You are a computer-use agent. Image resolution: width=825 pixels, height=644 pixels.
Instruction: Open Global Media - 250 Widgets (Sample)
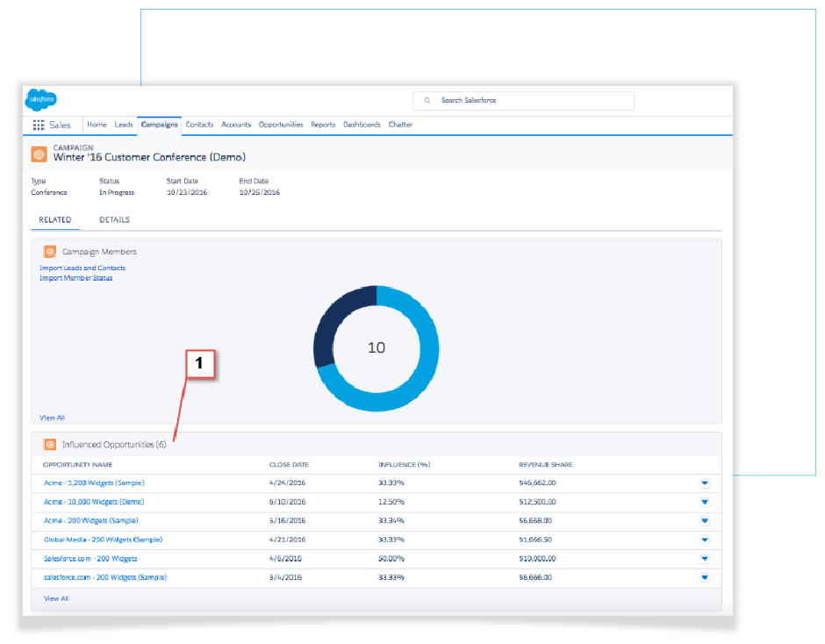point(104,540)
